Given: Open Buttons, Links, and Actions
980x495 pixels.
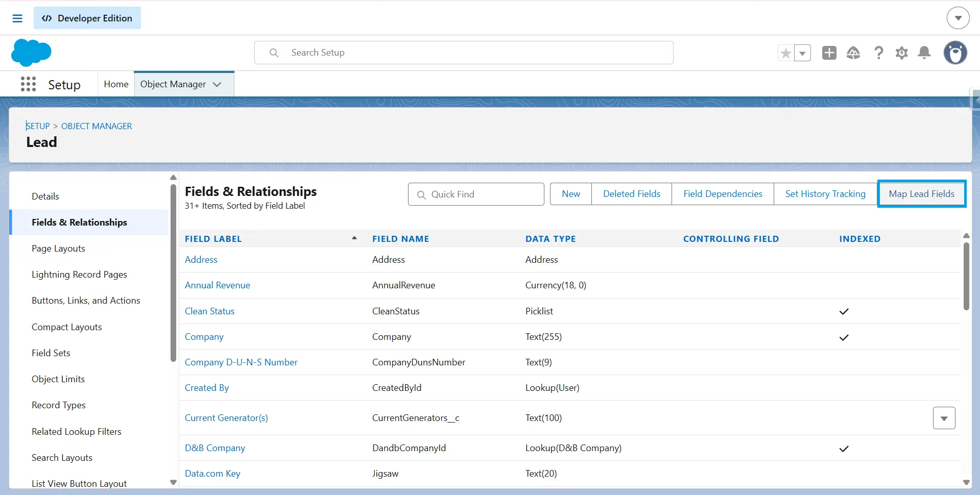Looking at the screenshot, I should coord(86,301).
